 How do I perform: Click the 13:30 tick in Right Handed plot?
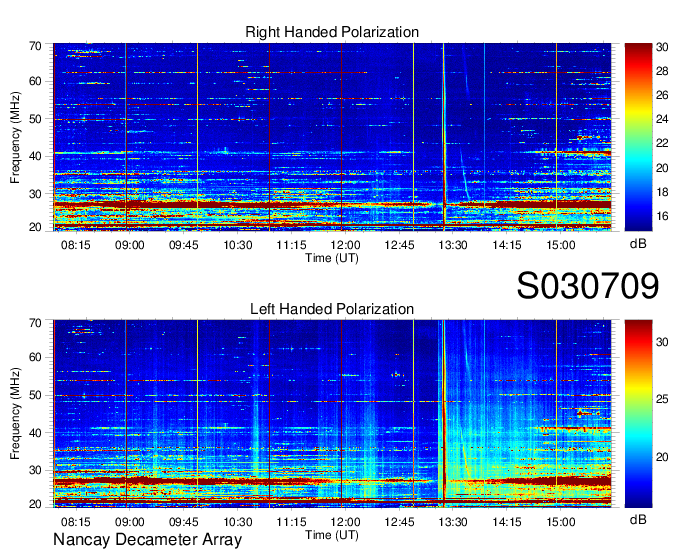point(453,245)
